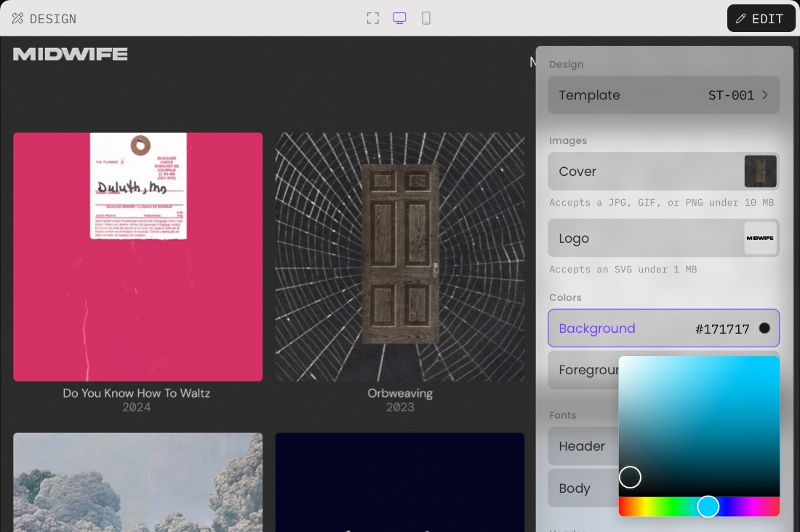Click the MIDWIFE site logo
This screenshot has width=800, height=532.
(x=71, y=54)
